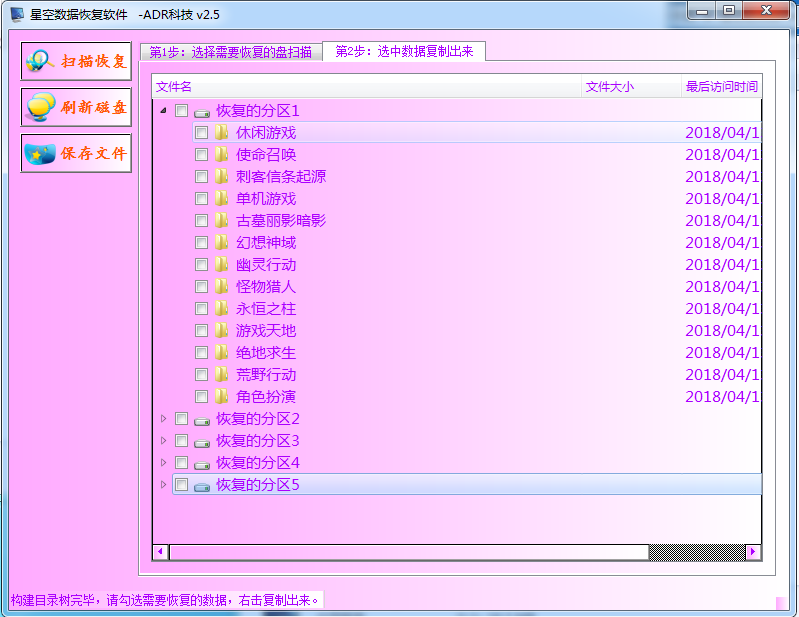Viewport: 799px width, 617px height.
Task: Click the drive icon of 恢复的分区1
Action: coord(202,113)
